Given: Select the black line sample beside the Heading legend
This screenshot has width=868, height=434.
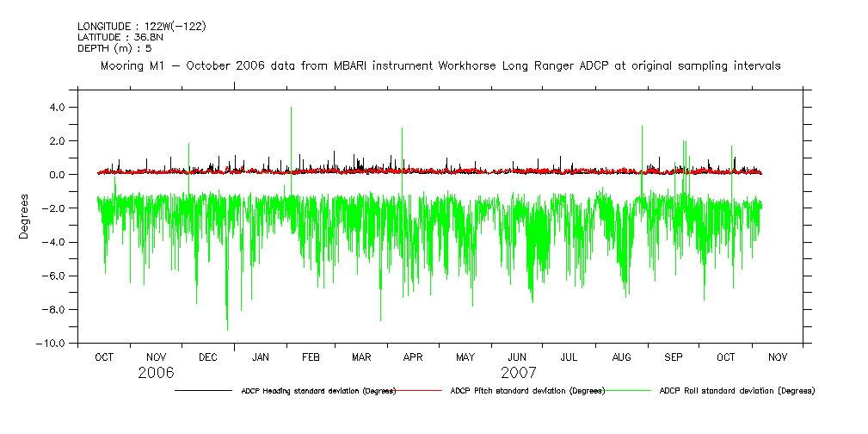Looking at the screenshot, I should 203,391.
